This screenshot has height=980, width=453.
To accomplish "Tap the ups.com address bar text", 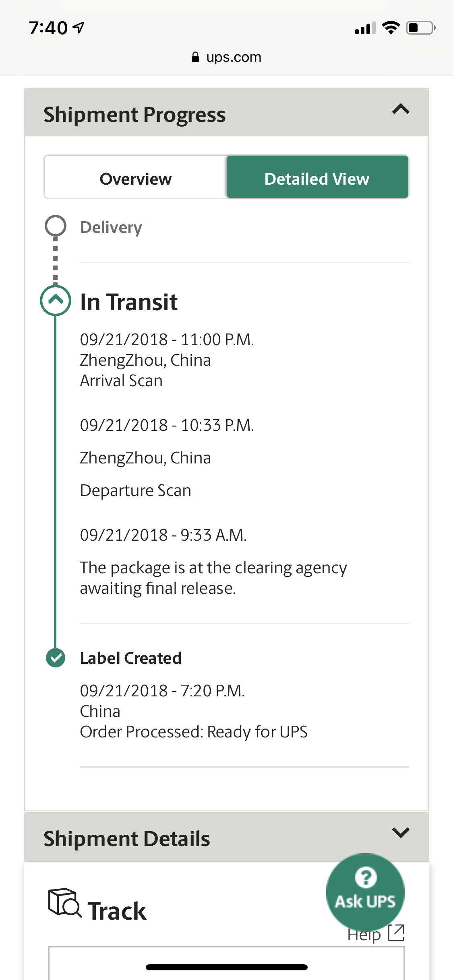I will [234, 57].
